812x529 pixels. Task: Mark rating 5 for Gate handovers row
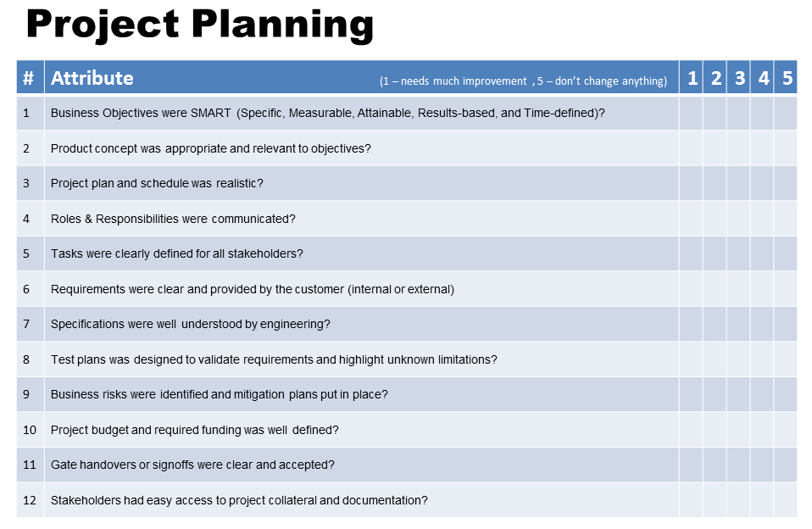point(786,465)
